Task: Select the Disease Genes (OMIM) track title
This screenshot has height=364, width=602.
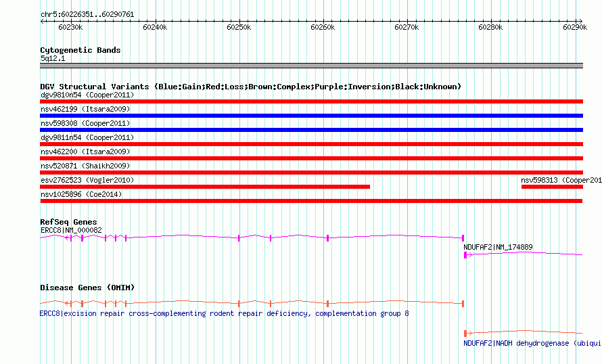Action: pos(87,288)
